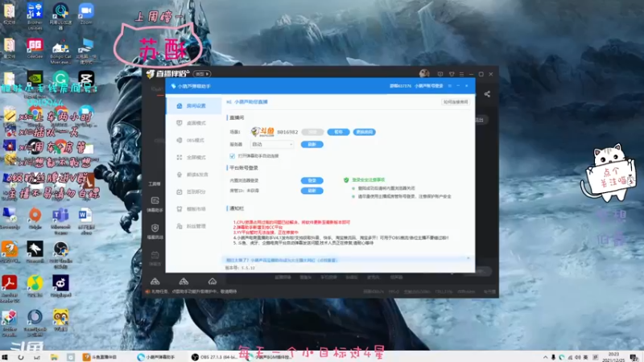Open the volume control in system tray
Viewport: 644px width, 362px height.
(x=577, y=357)
